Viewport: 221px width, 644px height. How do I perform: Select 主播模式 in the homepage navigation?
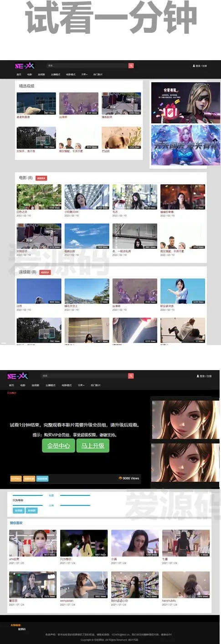tap(56, 74)
